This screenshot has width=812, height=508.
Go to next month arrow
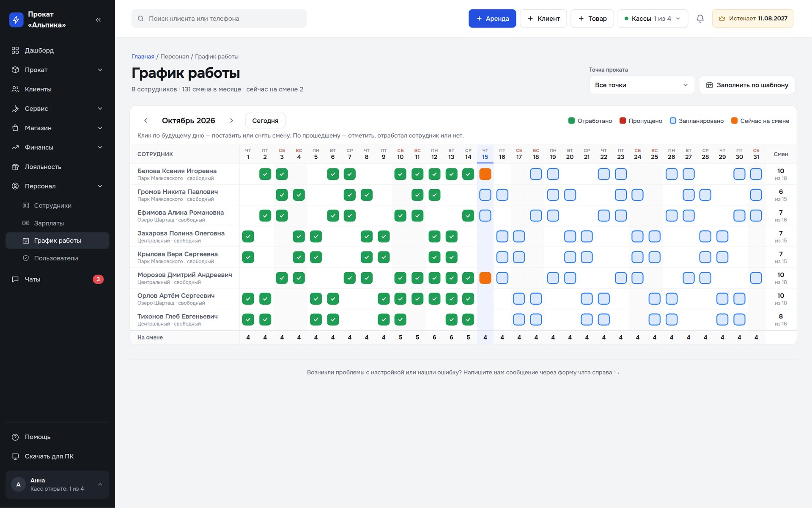(231, 121)
